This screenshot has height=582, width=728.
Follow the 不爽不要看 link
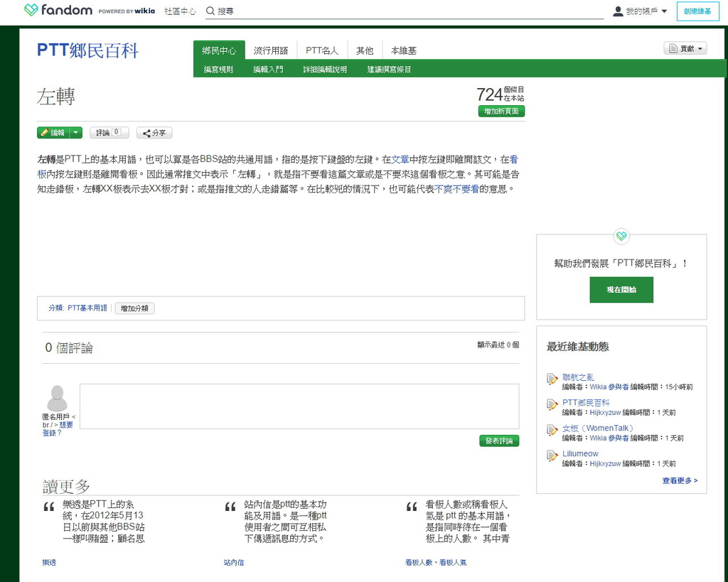[x=456, y=189]
